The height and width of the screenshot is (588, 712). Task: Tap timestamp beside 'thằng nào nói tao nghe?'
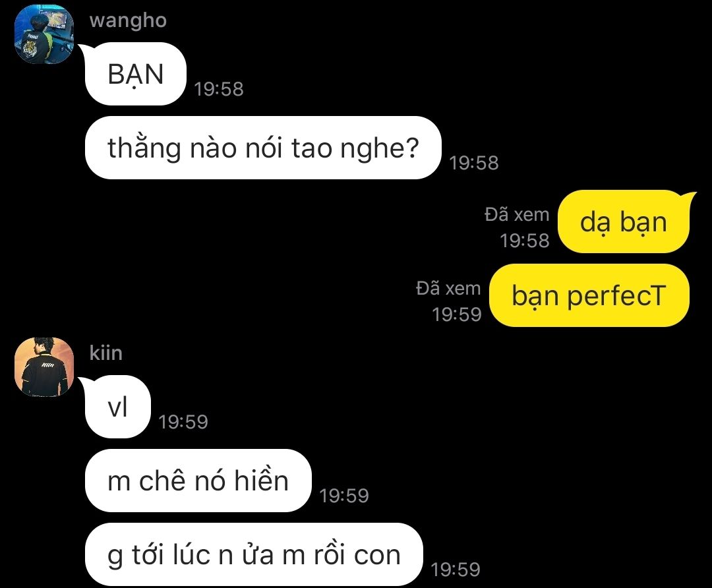click(473, 163)
